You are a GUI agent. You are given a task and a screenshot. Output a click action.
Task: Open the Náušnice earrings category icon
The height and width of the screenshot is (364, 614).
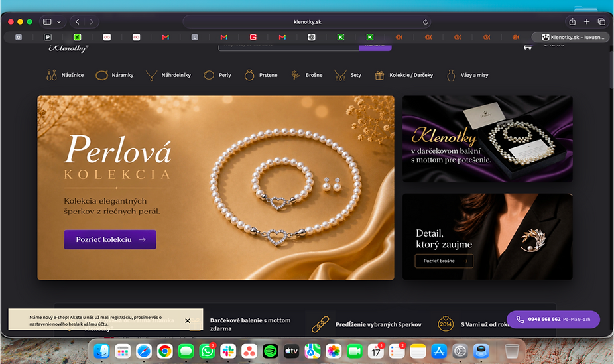pyautogui.click(x=51, y=75)
